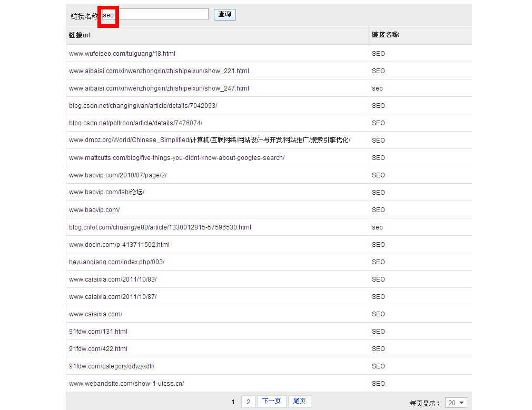The image size is (532, 410).
Task: Select the aibaisi.com show_247.html URL
Action: pos(159,88)
